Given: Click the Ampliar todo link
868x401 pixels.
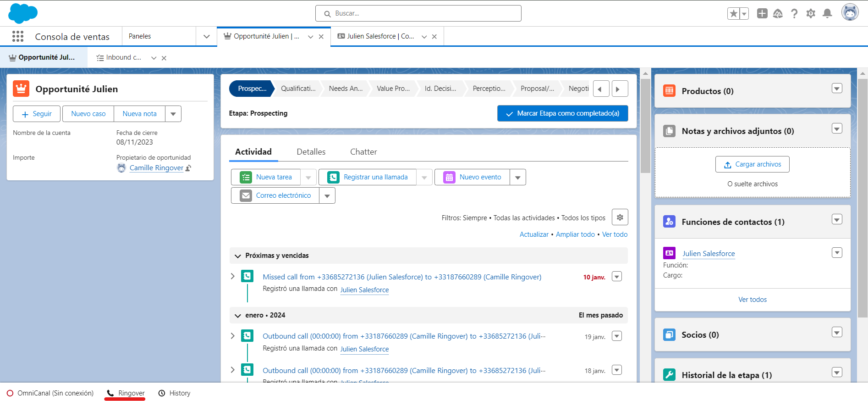Looking at the screenshot, I should click(575, 234).
